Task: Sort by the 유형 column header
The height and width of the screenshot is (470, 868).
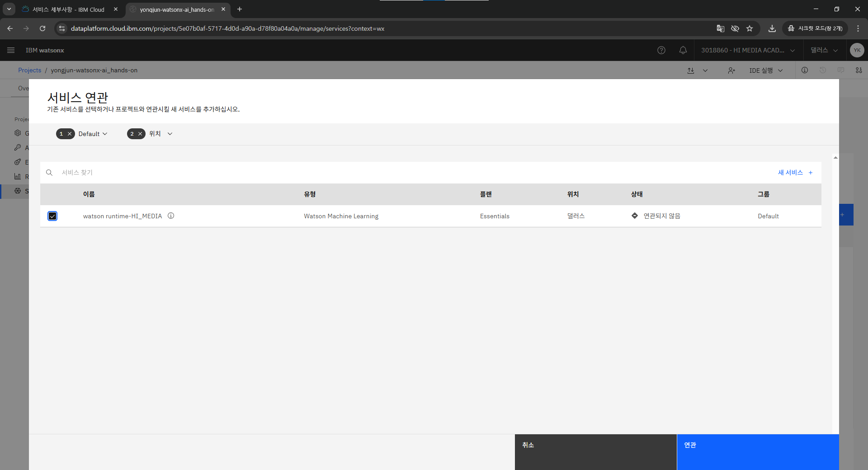Action: click(310, 194)
